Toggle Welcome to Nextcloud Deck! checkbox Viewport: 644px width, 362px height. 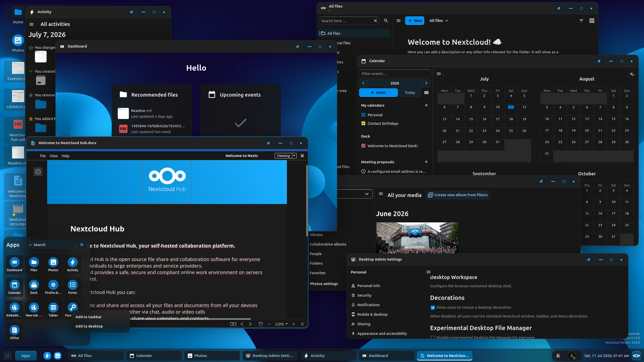pos(363,146)
